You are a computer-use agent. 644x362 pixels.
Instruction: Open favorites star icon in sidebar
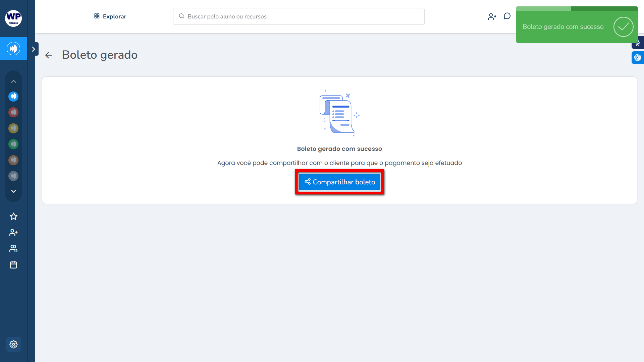pyautogui.click(x=13, y=217)
